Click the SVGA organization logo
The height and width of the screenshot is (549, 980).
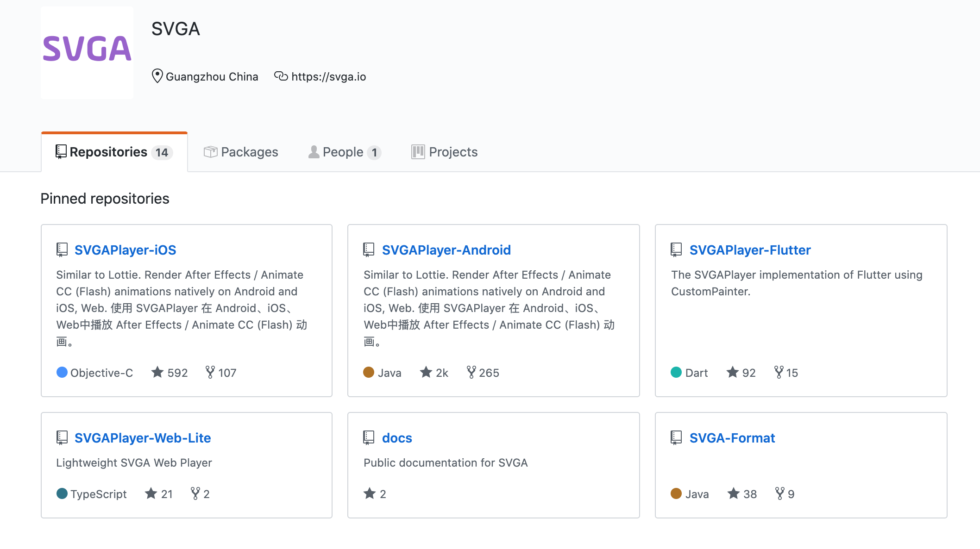click(87, 52)
